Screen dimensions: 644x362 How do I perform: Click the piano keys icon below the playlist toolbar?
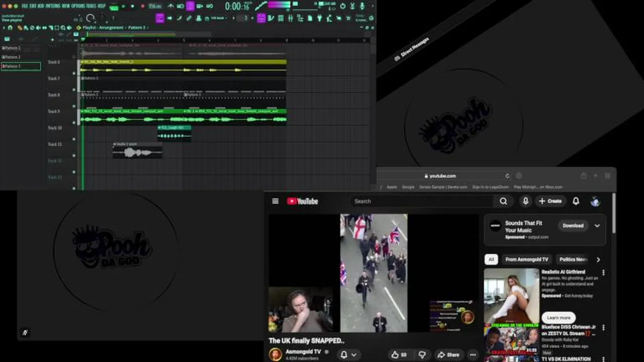tap(7, 39)
